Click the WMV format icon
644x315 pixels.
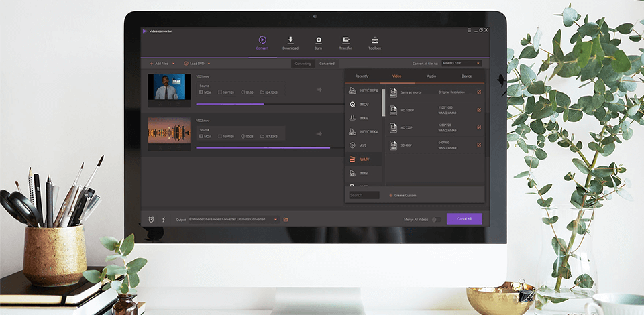click(352, 159)
